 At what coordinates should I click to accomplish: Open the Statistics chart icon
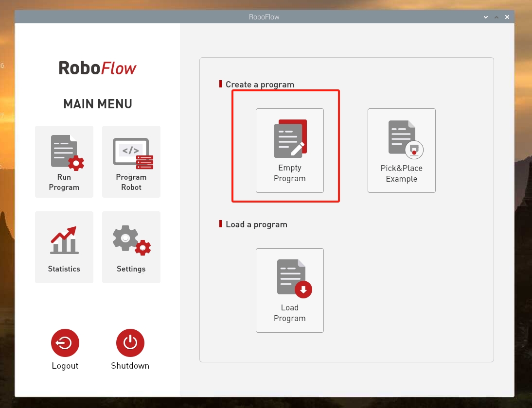tap(64, 240)
